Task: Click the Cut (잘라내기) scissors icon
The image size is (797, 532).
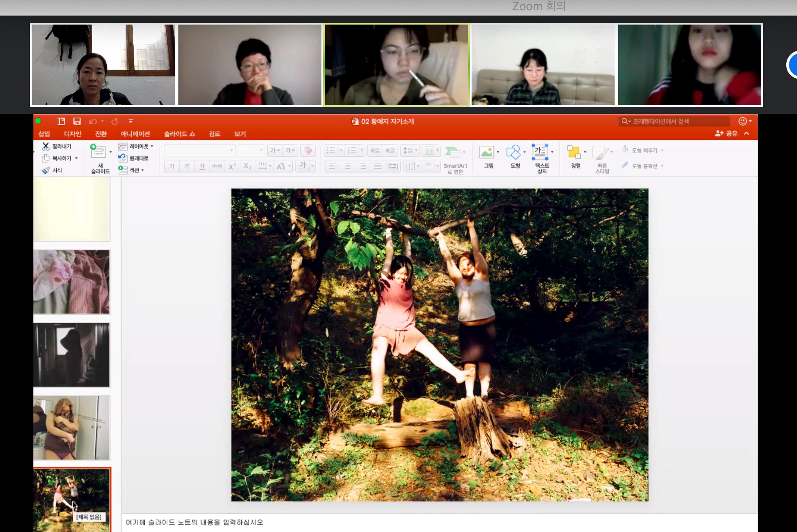Action: [x=46, y=146]
